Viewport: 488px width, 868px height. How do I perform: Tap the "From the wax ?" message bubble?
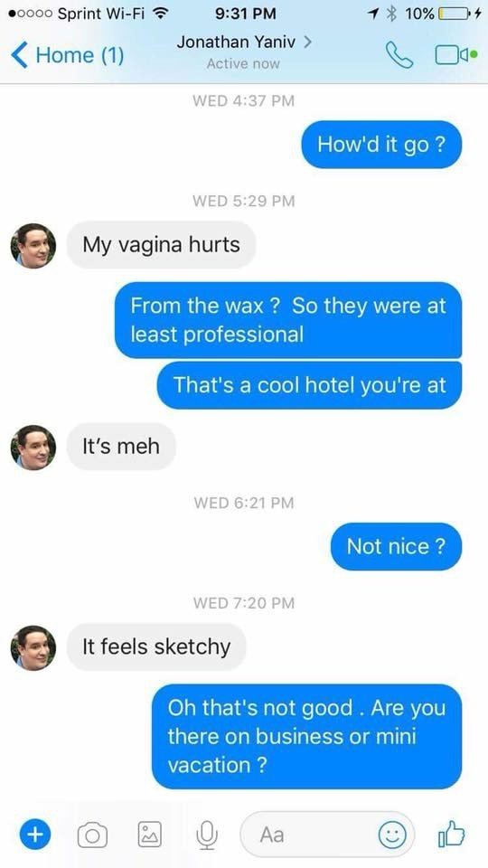click(x=288, y=320)
